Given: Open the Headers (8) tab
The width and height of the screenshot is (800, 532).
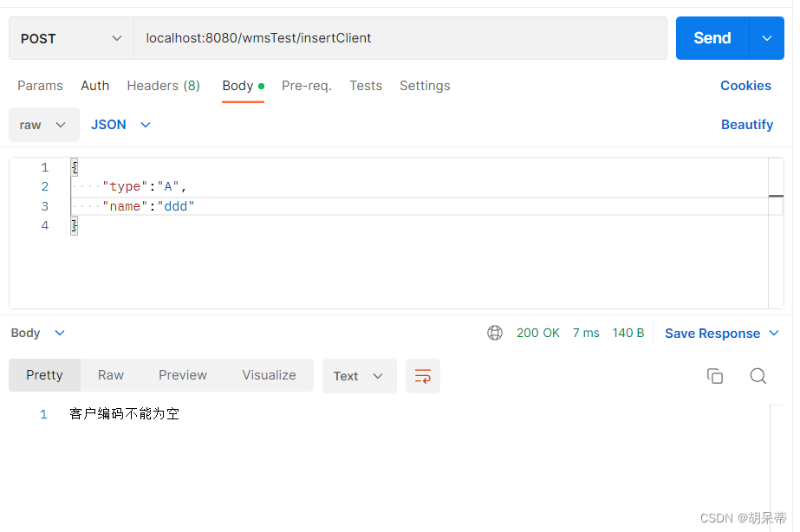Looking at the screenshot, I should pyautogui.click(x=163, y=86).
